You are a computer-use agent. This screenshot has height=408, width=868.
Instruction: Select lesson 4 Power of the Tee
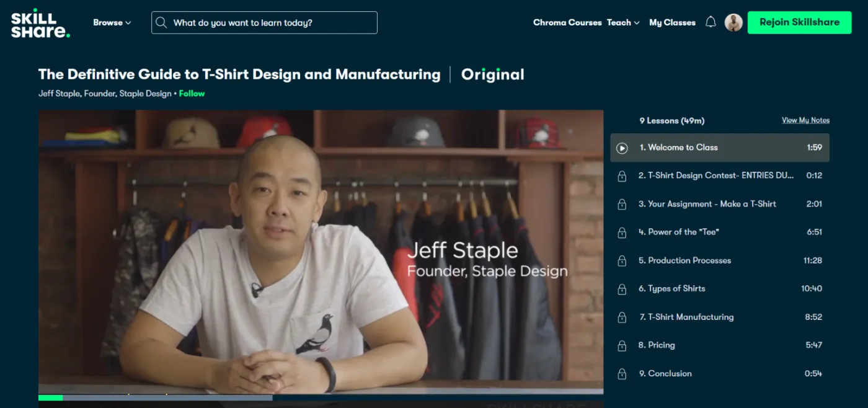(x=720, y=232)
